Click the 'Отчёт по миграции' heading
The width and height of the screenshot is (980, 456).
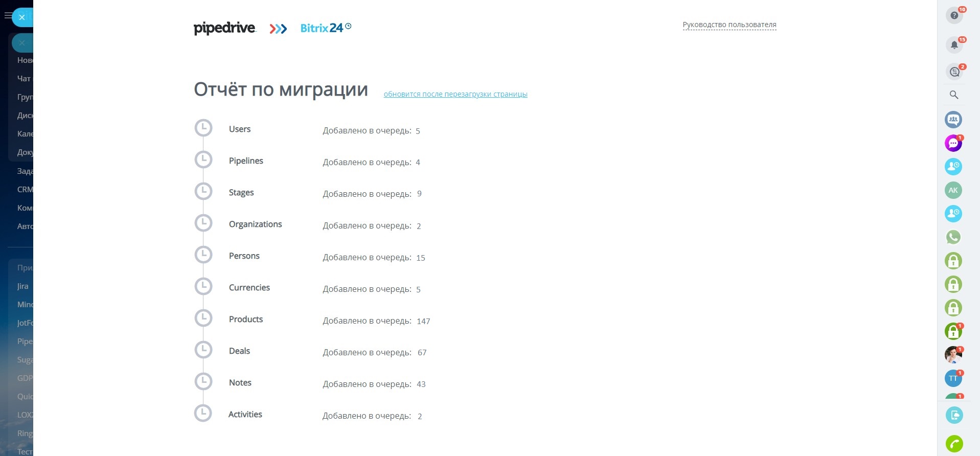click(x=281, y=89)
